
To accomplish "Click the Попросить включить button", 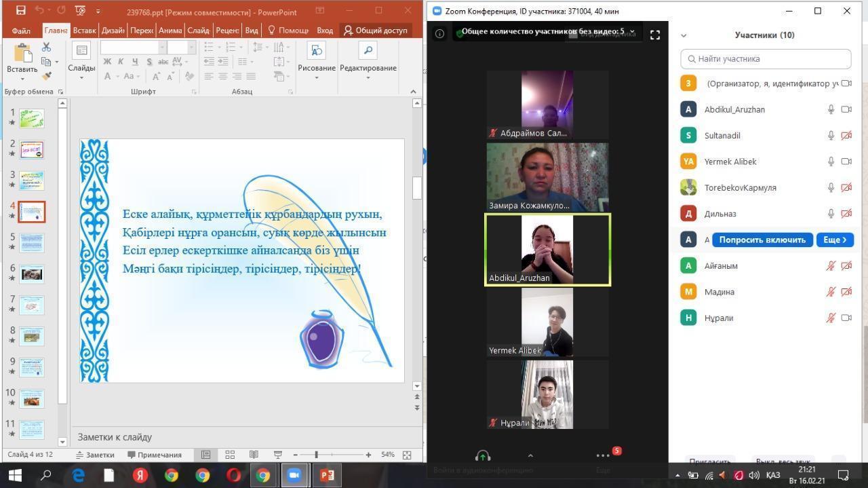I will 762,240.
